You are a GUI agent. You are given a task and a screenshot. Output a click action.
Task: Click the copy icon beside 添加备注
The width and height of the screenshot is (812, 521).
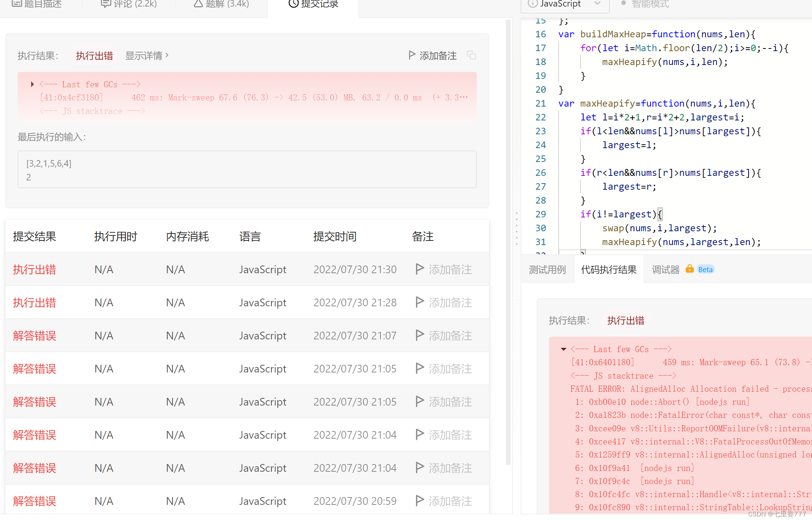coord(471,55)
